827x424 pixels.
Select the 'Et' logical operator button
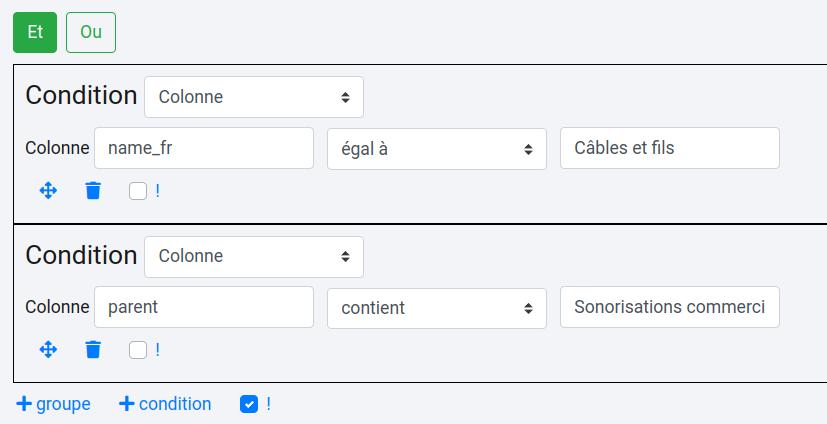pos(35,32)
